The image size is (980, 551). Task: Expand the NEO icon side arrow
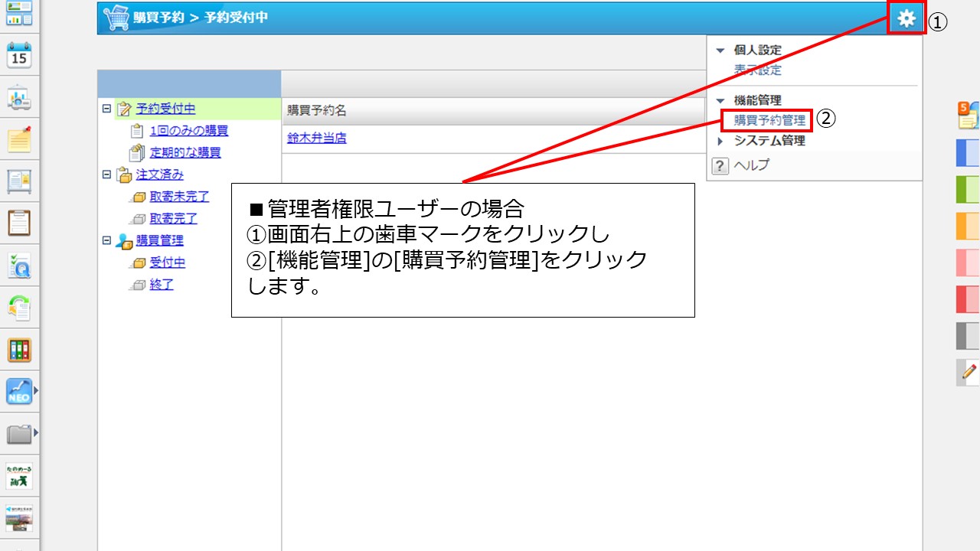[x=35, y=391]
